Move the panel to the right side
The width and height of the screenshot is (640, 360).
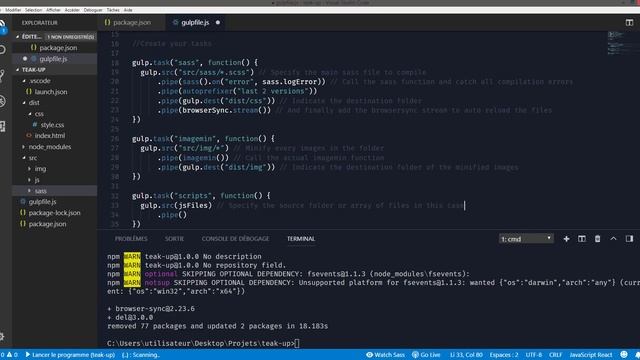click(x=629, y=239)
